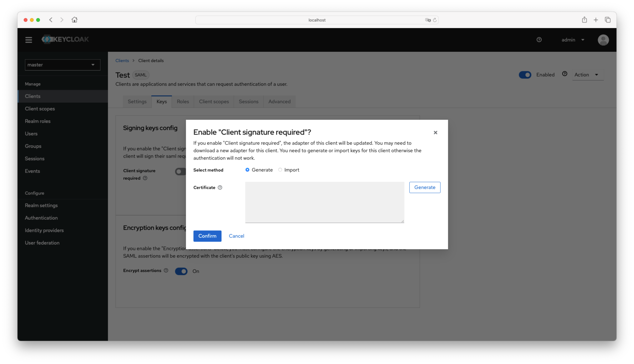Open the browser home page
The height and width of the screenshot is (364, 634).
coord(74,20)
